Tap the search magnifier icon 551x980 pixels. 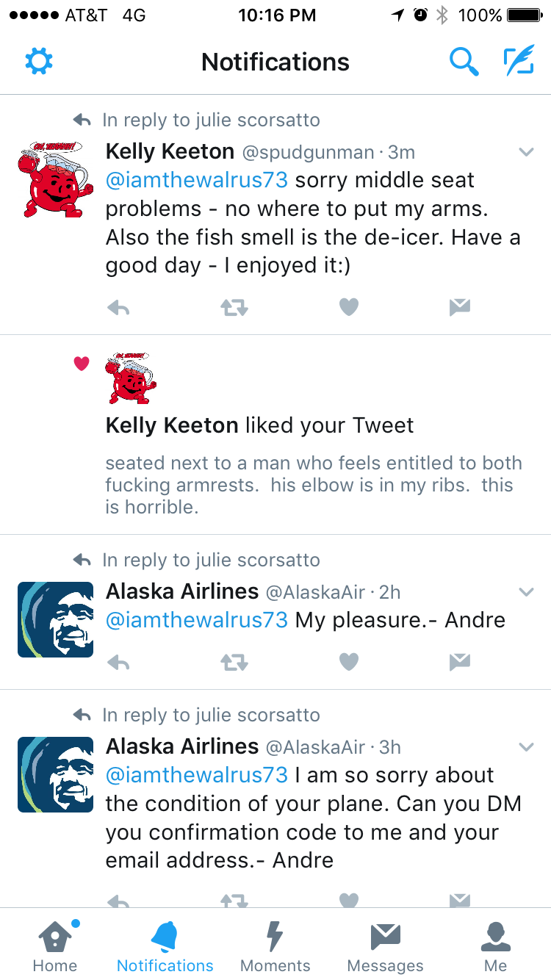pyautogui.click(x=464, y=62)
